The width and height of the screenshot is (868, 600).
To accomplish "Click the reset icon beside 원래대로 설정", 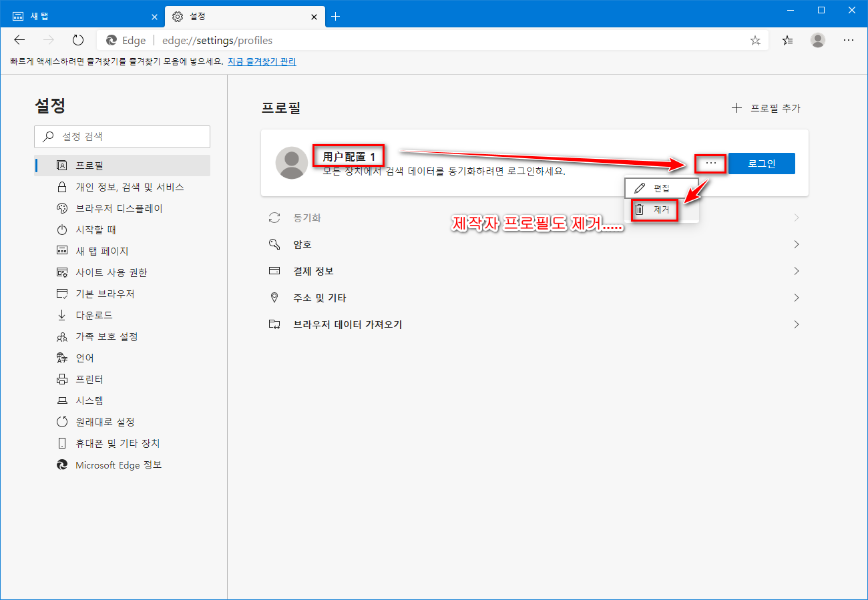I will 62,422.
